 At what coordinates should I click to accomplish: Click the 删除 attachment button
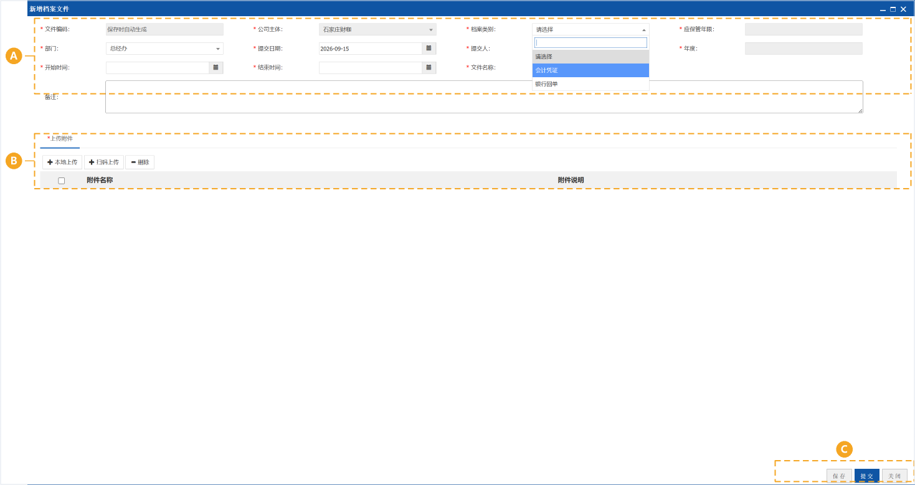click(140, 162)
